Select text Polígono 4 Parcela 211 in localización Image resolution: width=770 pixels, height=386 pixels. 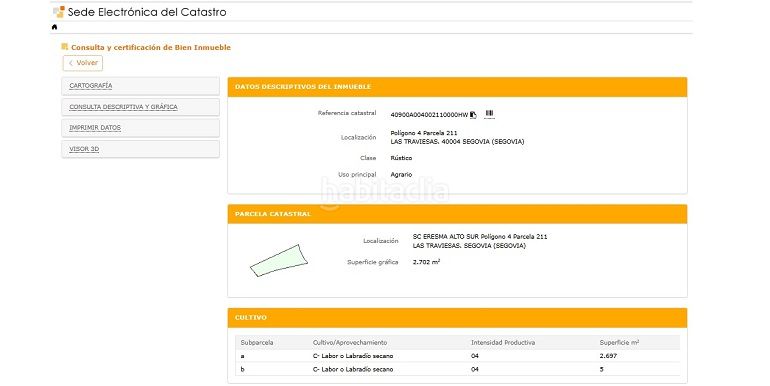point(423,133)
